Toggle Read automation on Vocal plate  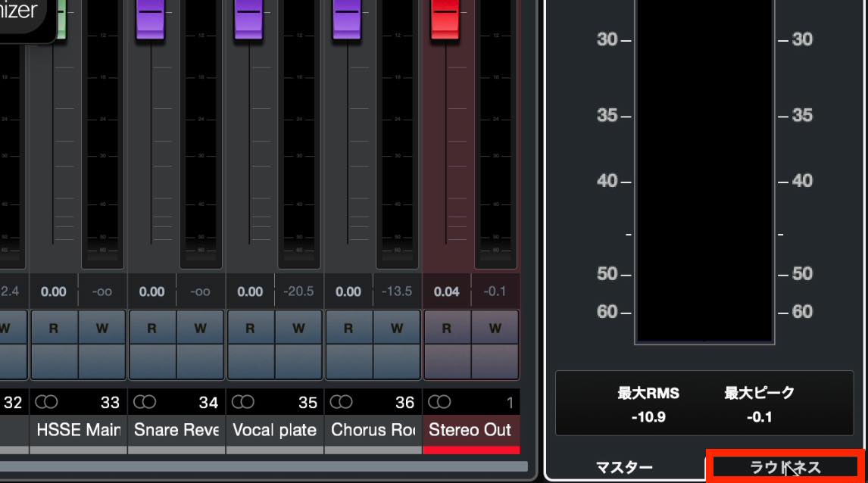[250, 328]
